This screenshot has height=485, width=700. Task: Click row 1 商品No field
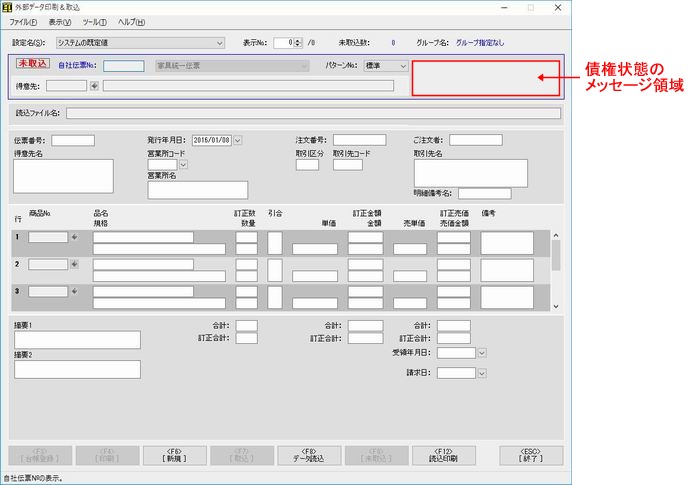pos(48,237)
